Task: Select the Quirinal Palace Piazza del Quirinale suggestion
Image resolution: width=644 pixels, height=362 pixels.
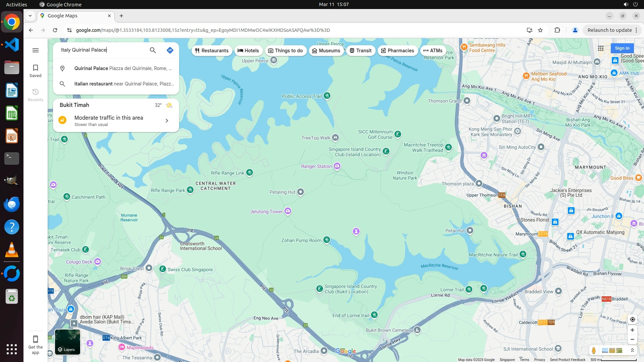Action: coord(123,68)
